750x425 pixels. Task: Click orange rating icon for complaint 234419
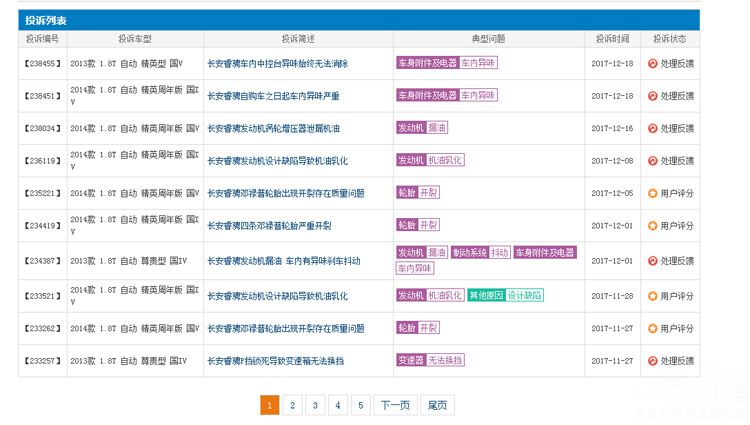[x=652, y=226]
